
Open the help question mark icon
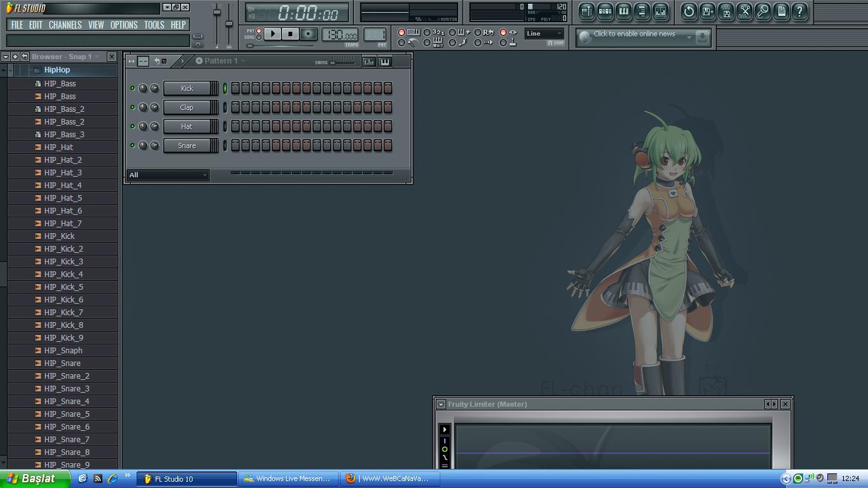[799, 11]
